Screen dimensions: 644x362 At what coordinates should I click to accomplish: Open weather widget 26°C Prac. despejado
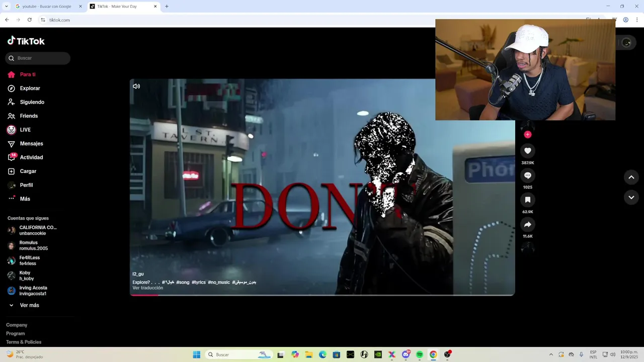click(x=24, y=355)
